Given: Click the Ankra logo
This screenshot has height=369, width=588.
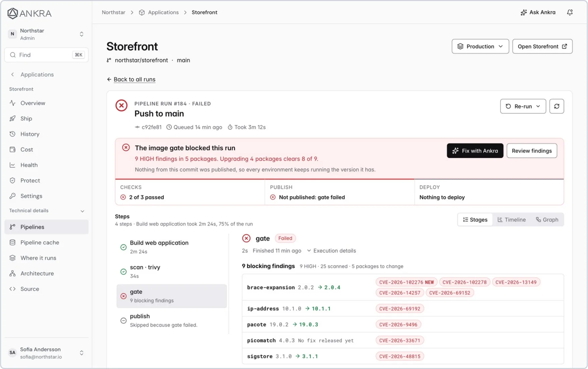Looking at the screenshot, I should 30,13.
